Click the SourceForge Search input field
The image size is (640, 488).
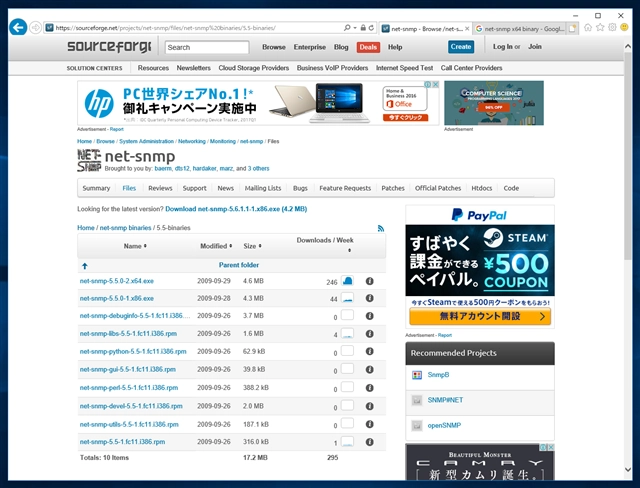pos(207,47)
